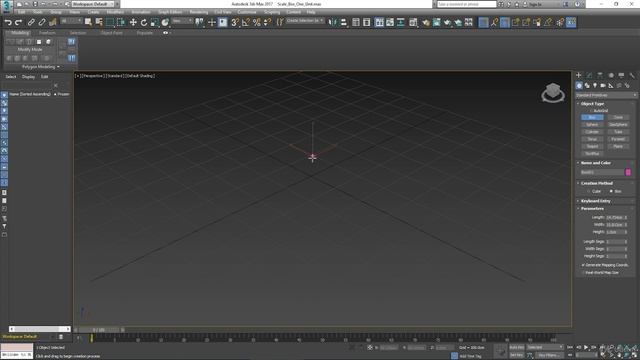Click the Align tool icon
Viewport: 640px width, 360px height.
point(343,22)
